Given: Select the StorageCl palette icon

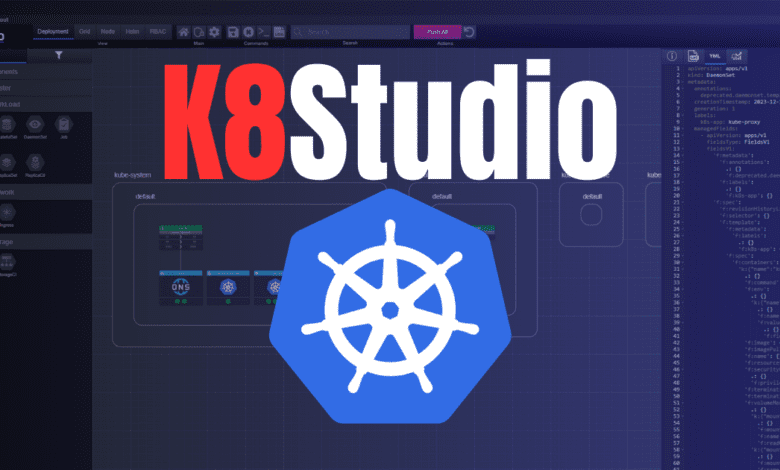Looking at the screenshot, I should 7,261.
